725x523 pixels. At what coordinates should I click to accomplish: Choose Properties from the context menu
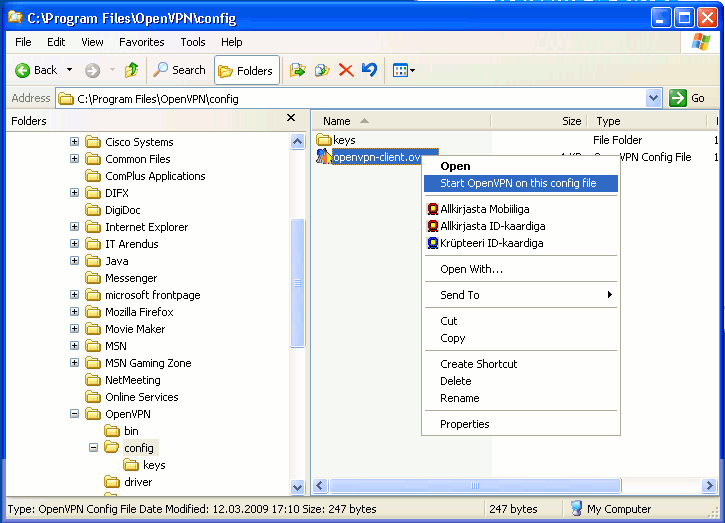click(521, 424)
